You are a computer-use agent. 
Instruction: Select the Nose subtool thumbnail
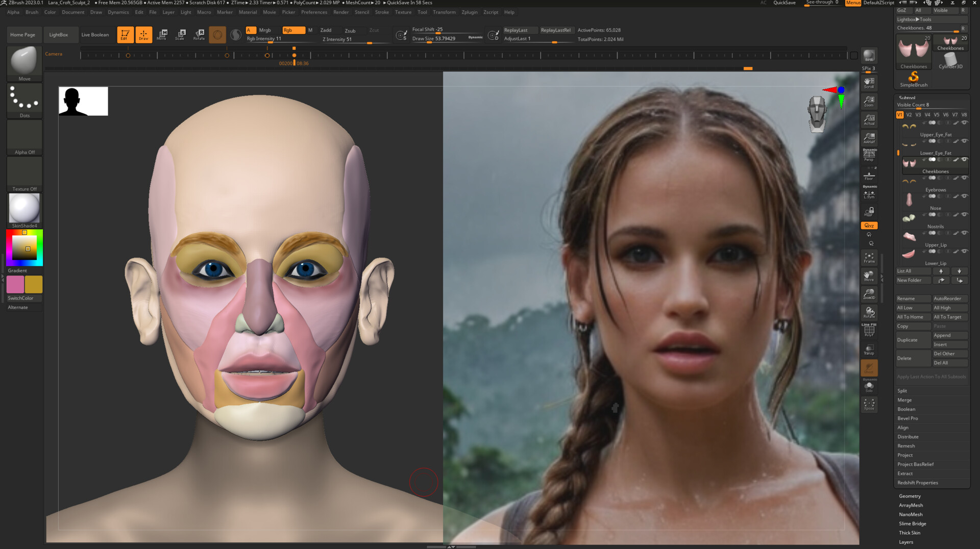[x=910, y=200]
